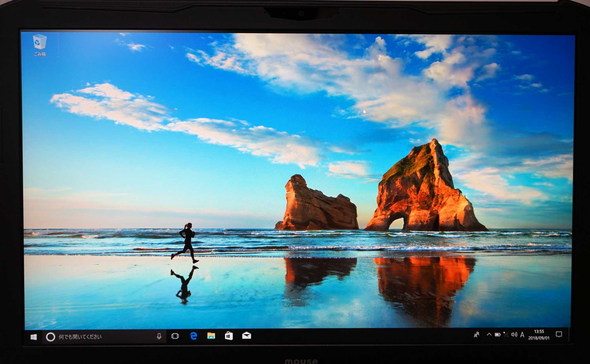590x364 pixels.
Task: Open Task View from the taskbar
Action: coord(175,336)
